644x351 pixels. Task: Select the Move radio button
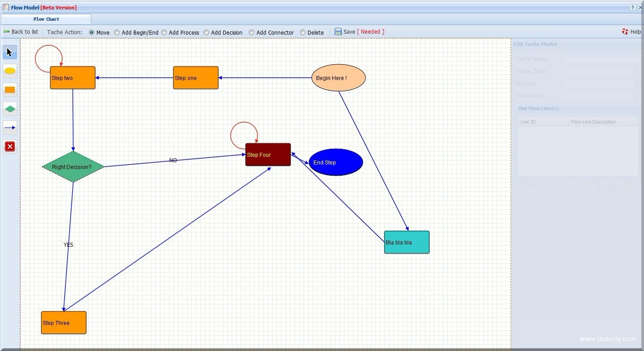click(92, 32)
